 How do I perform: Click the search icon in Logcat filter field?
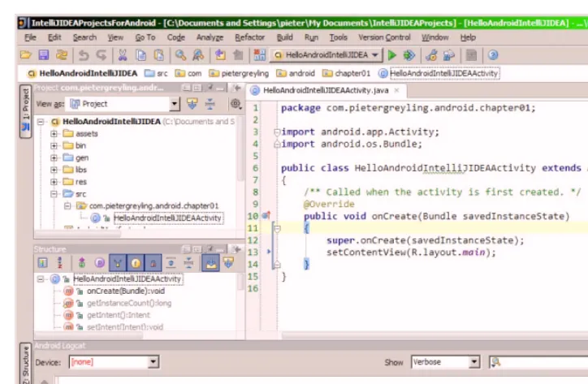(495, 362)
